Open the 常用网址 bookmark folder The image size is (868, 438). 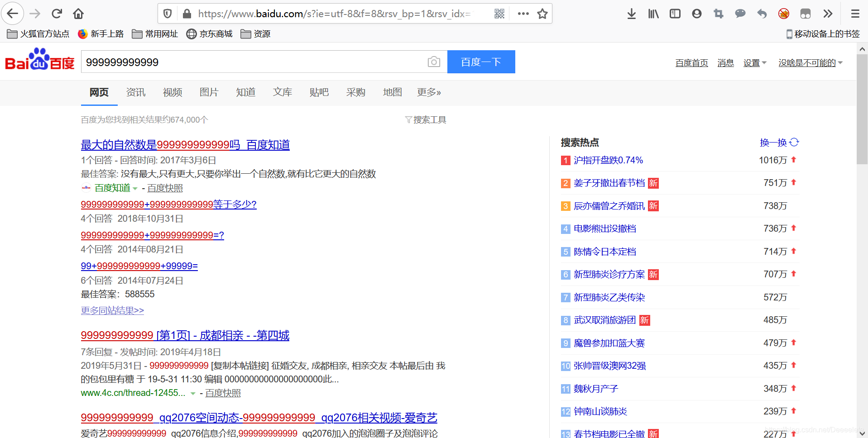tap(155, 34)
